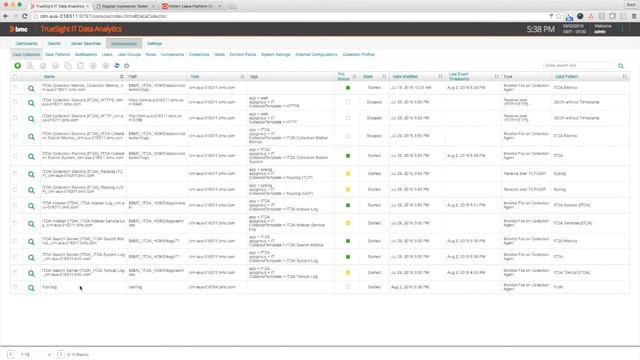Open search for ITDA Collection Metrics collector row
The image size is (640, 360).
click(x=31, y=88)
